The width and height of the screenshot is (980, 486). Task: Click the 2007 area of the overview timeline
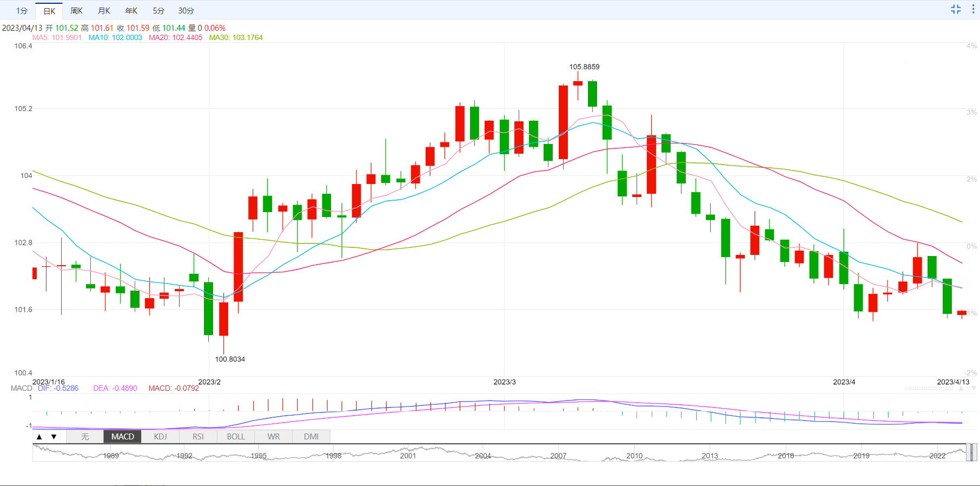558,456
